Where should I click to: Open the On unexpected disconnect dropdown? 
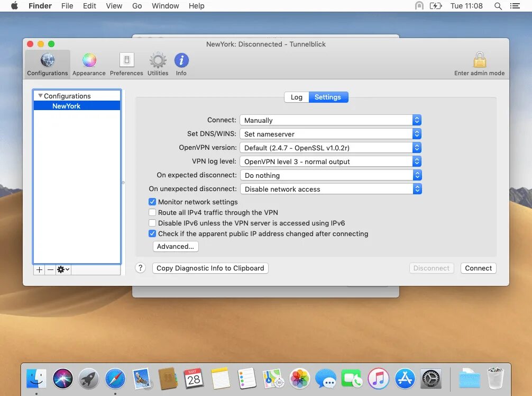click(x=331, y=189)
